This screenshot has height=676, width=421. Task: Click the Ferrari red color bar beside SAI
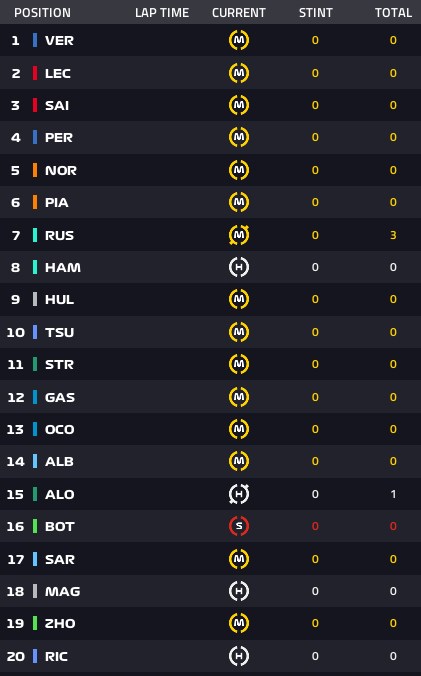click(x=35, y=105)
